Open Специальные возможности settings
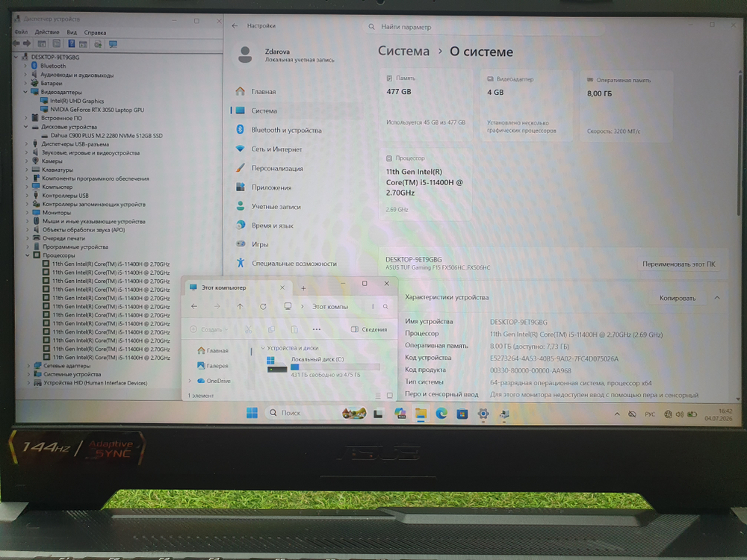The height and width of the screenshot is (560, 747). [x=294, y=264]
